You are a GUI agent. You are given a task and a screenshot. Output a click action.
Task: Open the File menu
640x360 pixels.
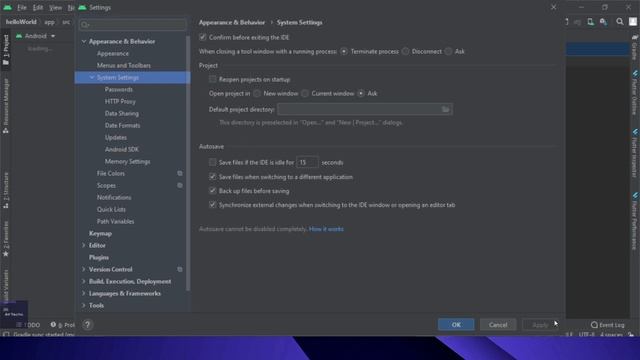[22, 7]
